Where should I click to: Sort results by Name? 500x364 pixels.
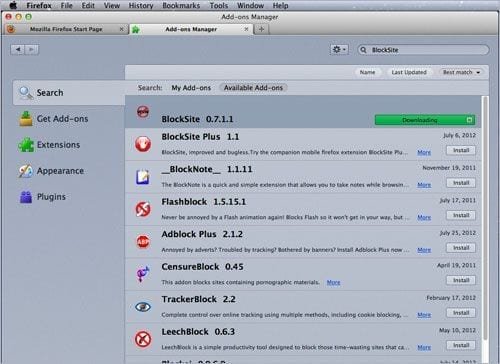pyautogui.click(x=367, y=72)
